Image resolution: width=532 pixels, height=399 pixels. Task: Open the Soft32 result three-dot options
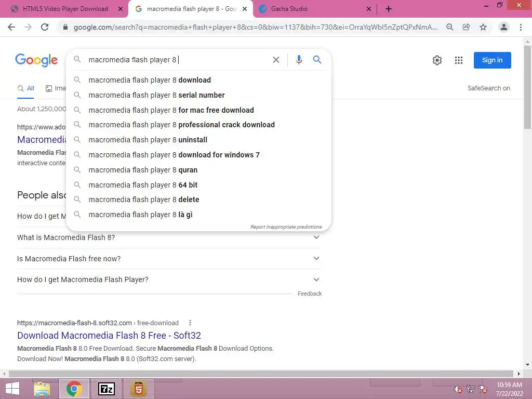190,323
